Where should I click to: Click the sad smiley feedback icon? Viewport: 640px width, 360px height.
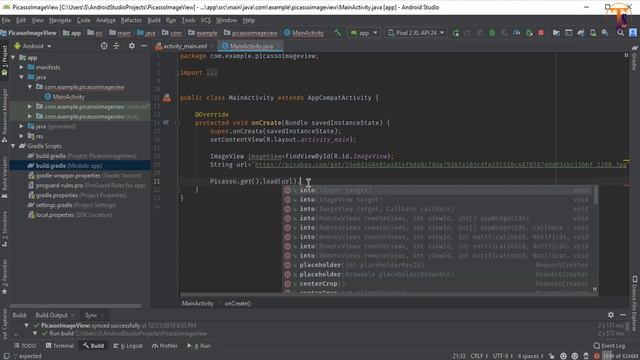coord(575,356)
